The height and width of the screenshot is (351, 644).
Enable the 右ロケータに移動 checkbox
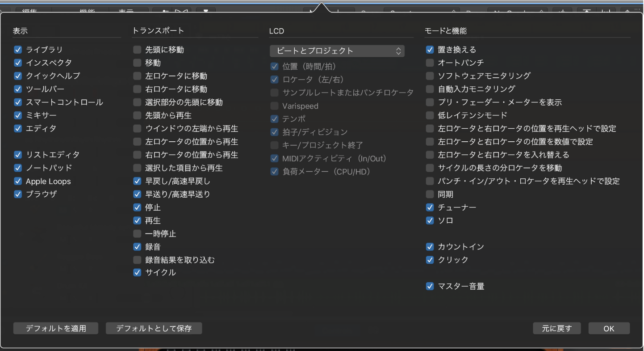pyautogui.click(x=137, y=89)
